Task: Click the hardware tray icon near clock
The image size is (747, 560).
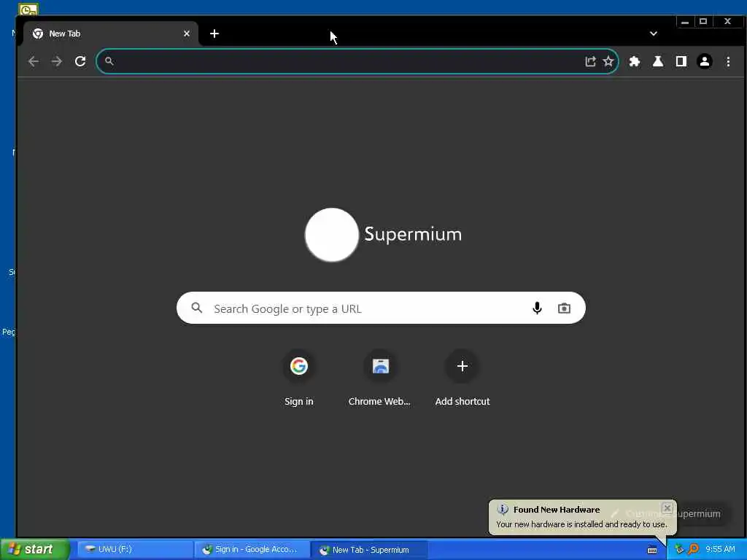Action: (679, 549)
